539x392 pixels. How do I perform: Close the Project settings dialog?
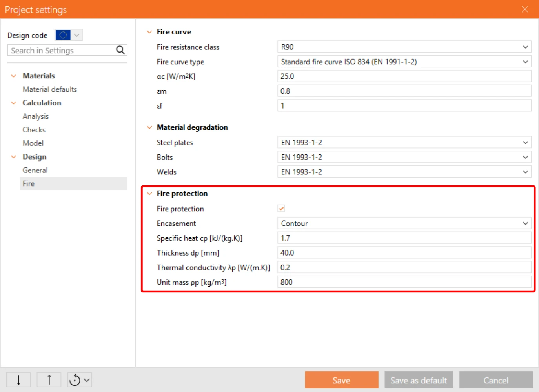click(525, 9)
